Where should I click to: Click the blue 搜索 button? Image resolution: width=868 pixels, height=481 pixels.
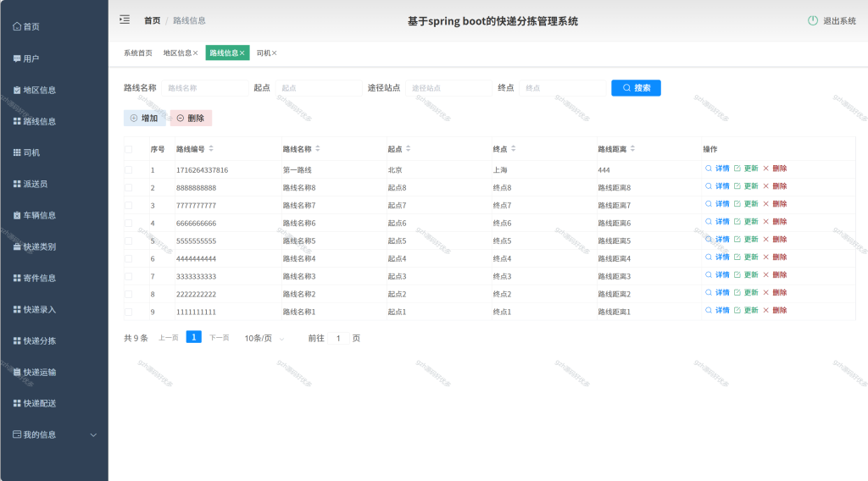point(636,88)
